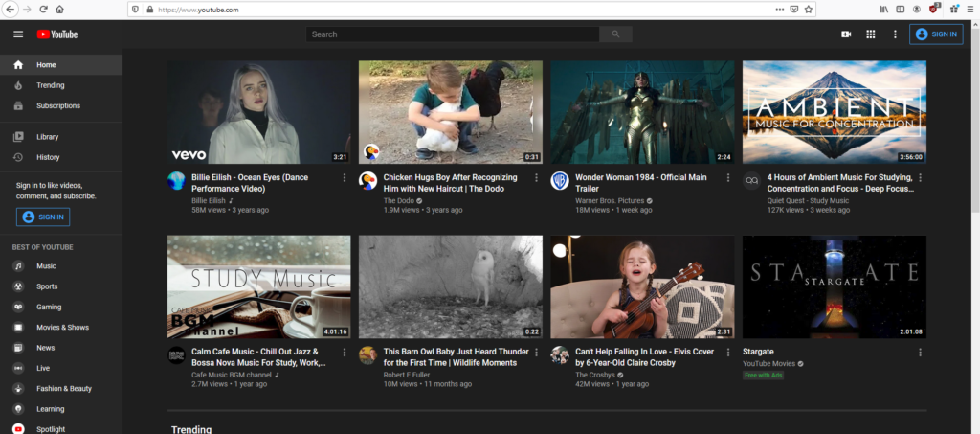
Task: Open the create video camera icon
Action: 846,34
